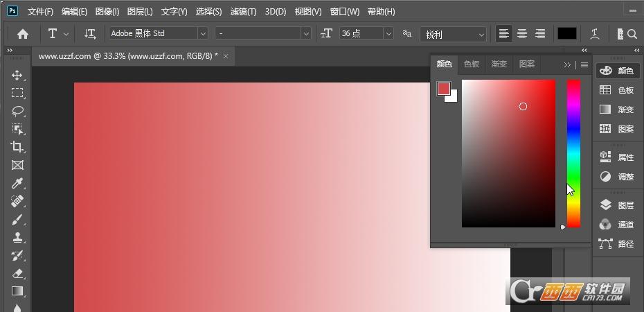
Task: Open the 36 点 font size dropdown
Action: pos(388,33)
